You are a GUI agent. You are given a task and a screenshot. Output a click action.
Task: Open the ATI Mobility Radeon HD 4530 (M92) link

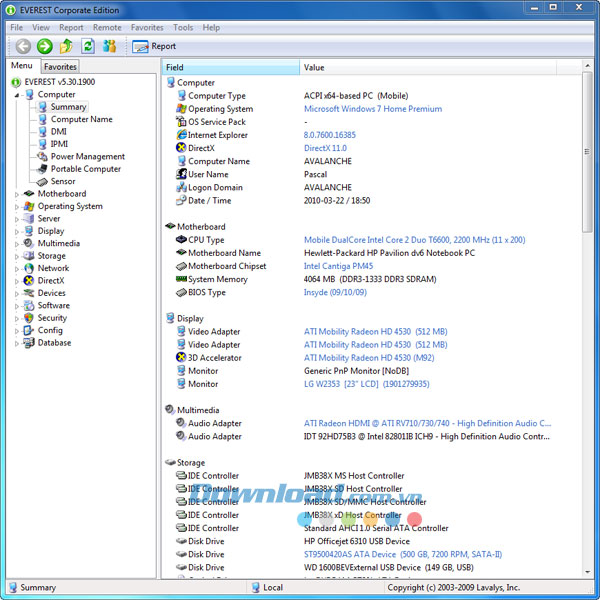tap(369, 358)
